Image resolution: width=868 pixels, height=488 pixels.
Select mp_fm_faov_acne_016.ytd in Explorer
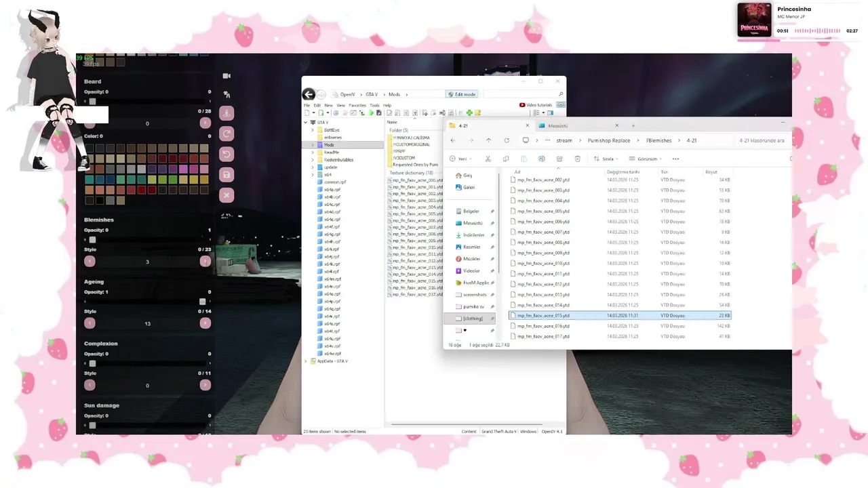point(620,326)
